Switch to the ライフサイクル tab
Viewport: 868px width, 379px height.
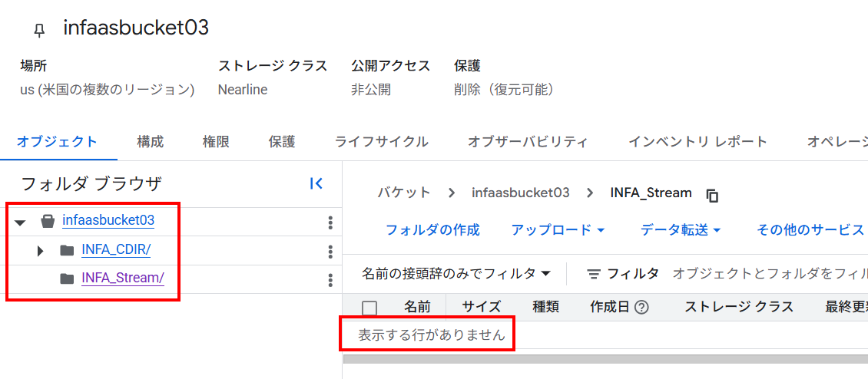(x=382, y=142)
